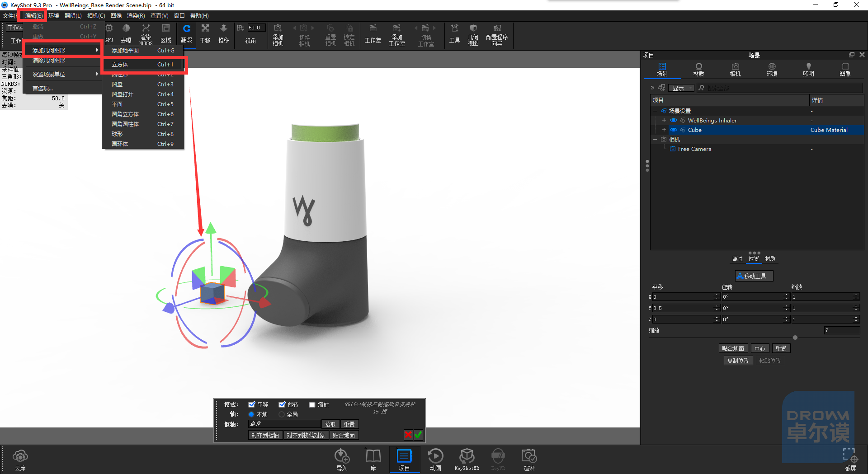Open the 设置场景单位 submenu
The image size is (868, 474).
[62, 75]
